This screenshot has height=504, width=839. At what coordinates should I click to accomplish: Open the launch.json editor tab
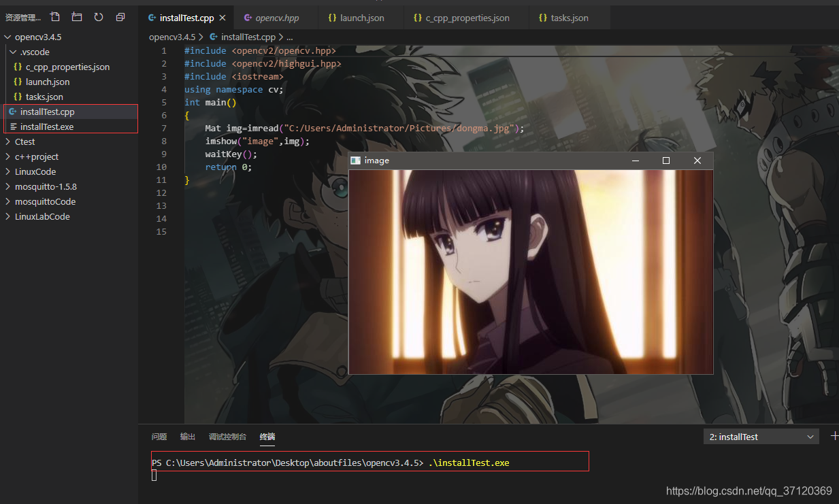point(359,18)
